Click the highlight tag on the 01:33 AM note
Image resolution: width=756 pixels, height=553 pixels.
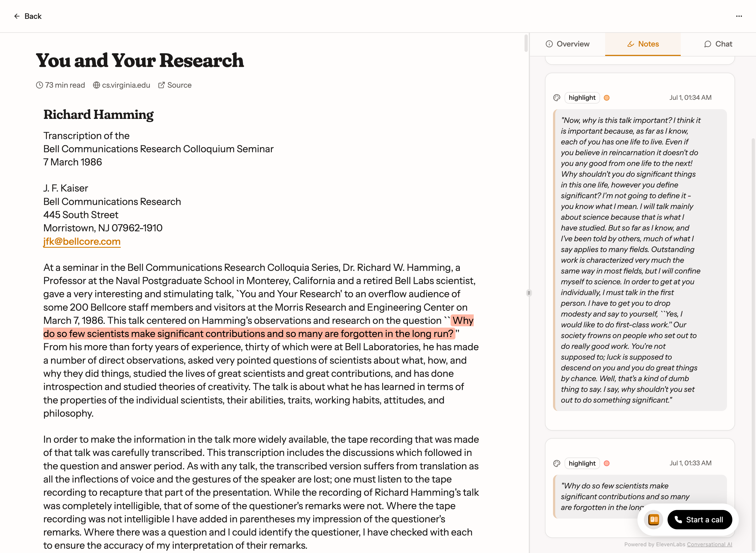[582, 463]
